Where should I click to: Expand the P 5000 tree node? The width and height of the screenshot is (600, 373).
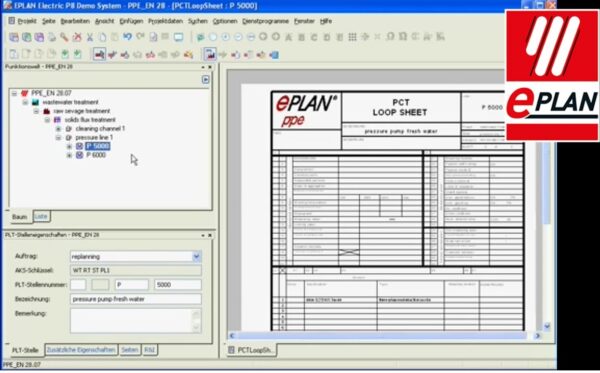(x=69, y=146)
